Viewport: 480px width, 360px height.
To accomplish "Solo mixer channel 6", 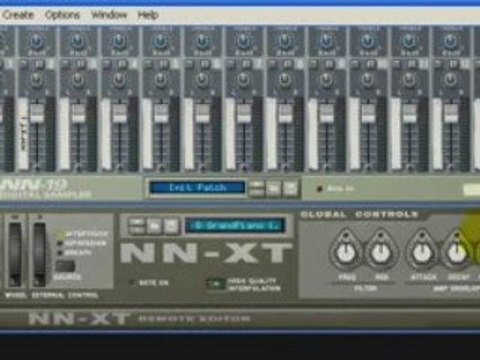I will tap(205, 64).
